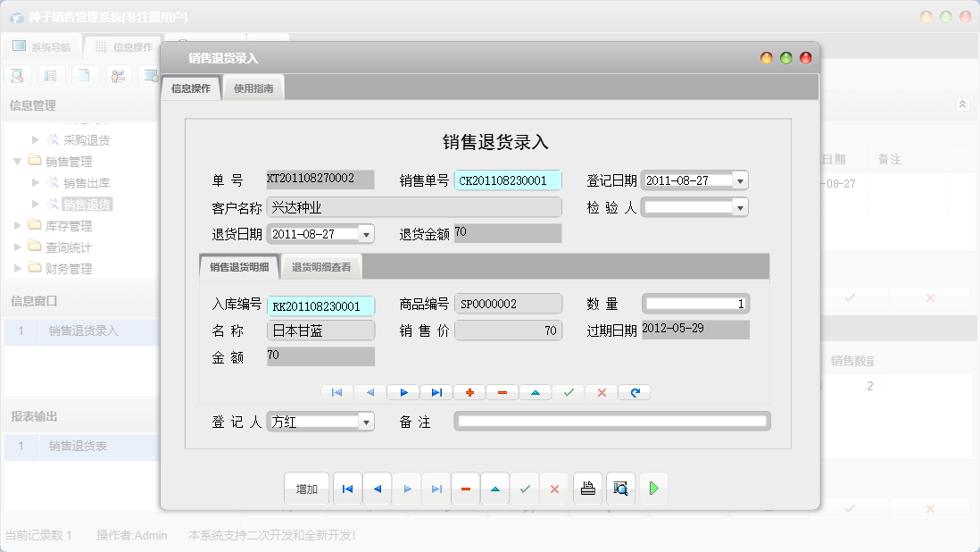Open the 退货明细查看 tab
980x552 pixels.
(x=321, y=267)
